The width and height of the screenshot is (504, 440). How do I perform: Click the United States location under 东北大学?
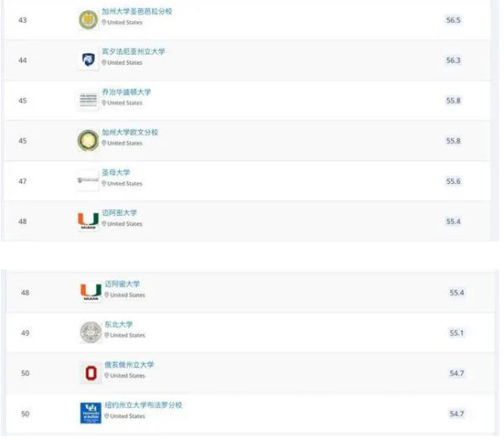pos(125,335)
